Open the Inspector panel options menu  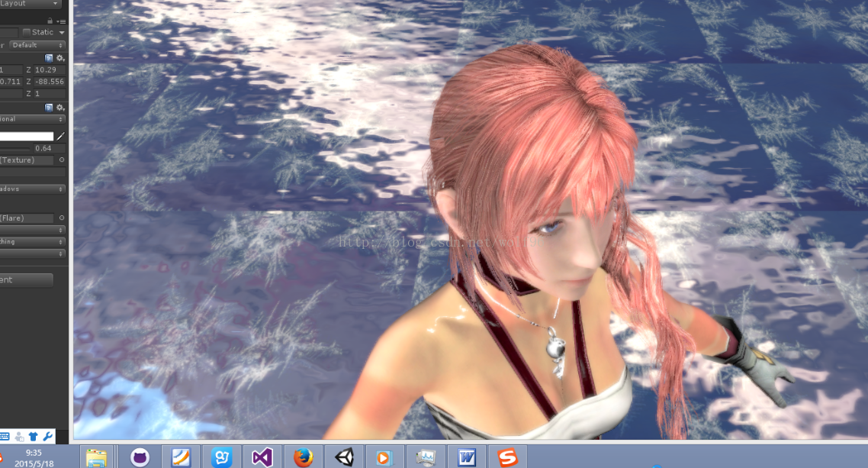[x=62, y=21]
